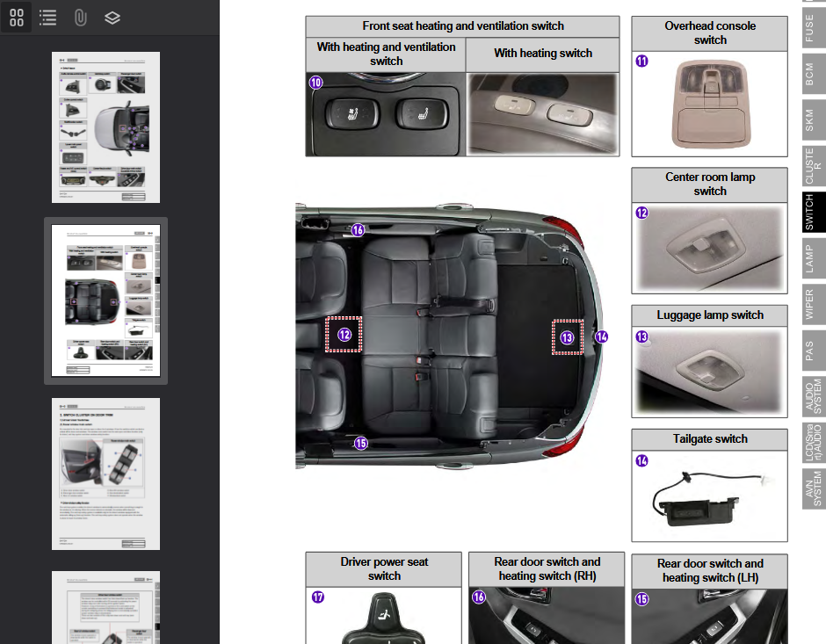Viewport: 826px width, 644px height.
Task: Click the heating and ventilation switch photo
Action: [386, 114]
